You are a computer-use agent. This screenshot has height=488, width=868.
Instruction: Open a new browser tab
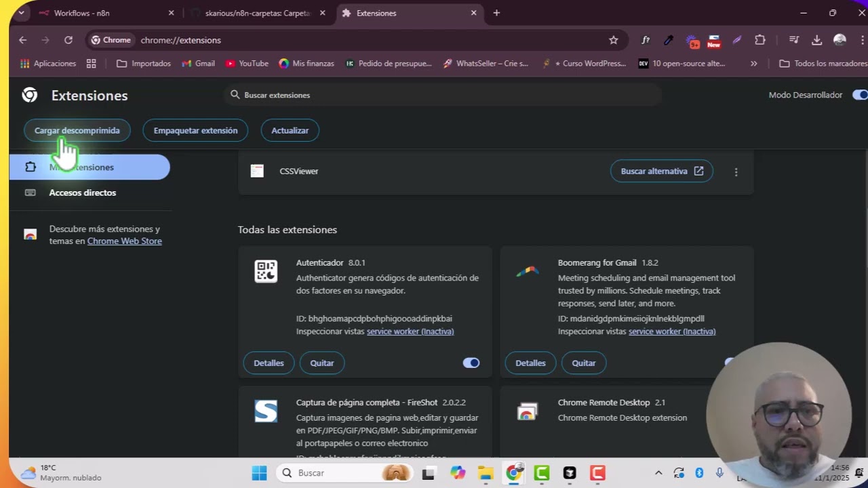(x=496, y=13)
